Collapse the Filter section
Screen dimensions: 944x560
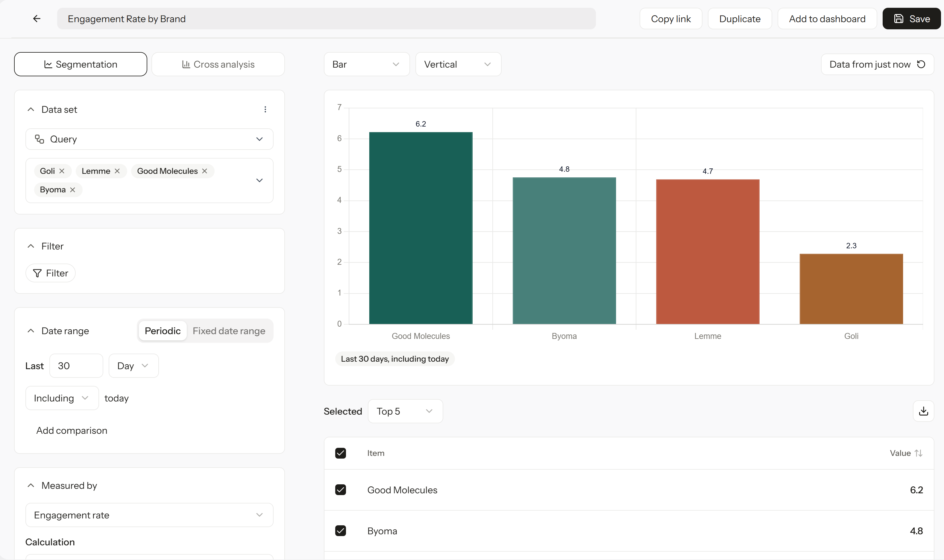tap(31, 246)
